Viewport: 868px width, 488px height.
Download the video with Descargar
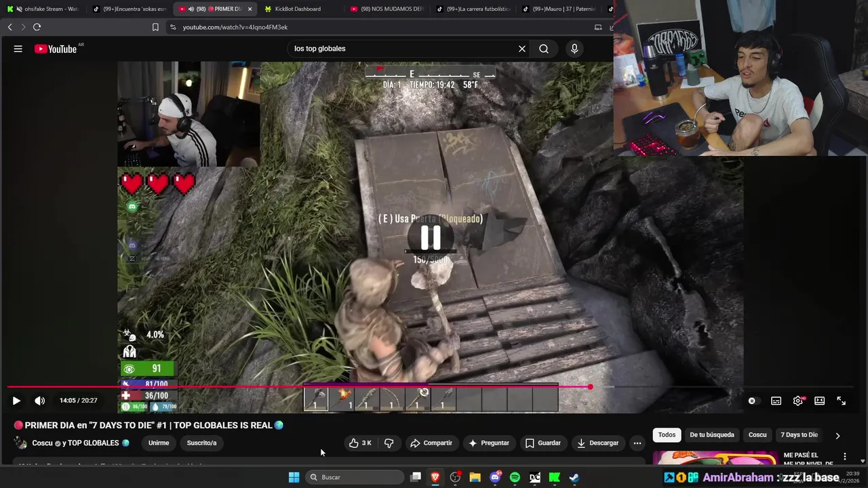[598, 443]
